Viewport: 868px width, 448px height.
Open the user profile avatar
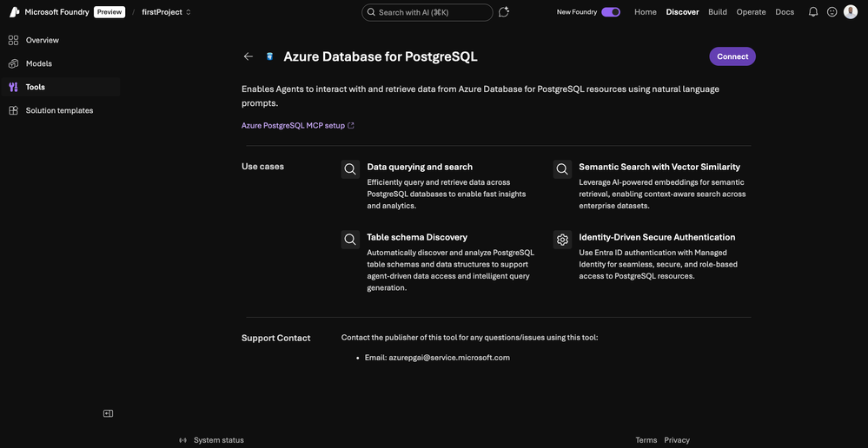pyautogui.click(x=850, y=12)
